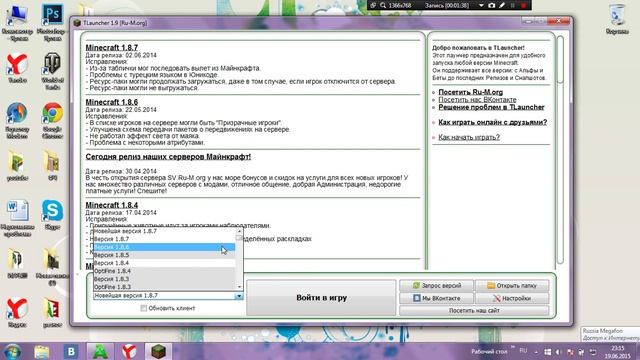Select the recorder pencil draw tool
640x360 pixels.
tap(502, 5)
